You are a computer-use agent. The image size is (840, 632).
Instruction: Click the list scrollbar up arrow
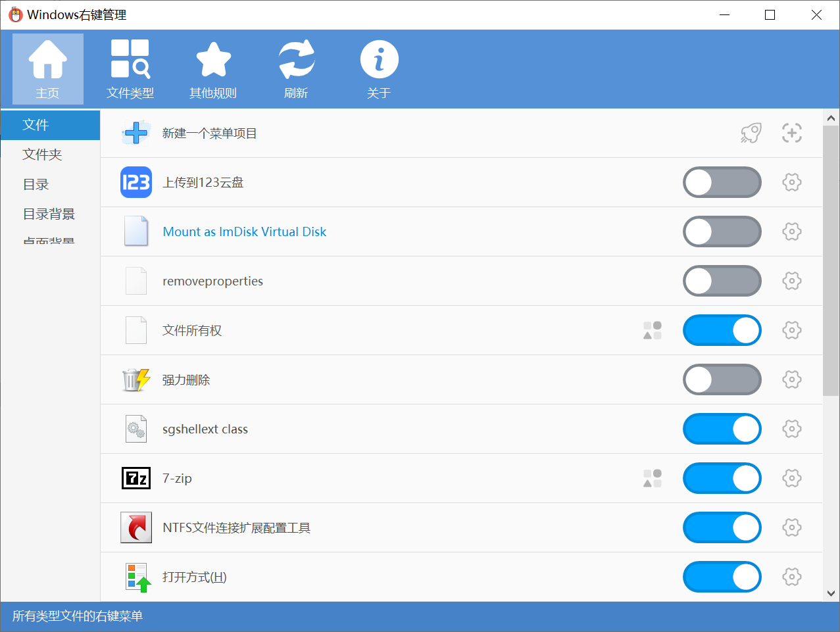click(x=831, y=118)
